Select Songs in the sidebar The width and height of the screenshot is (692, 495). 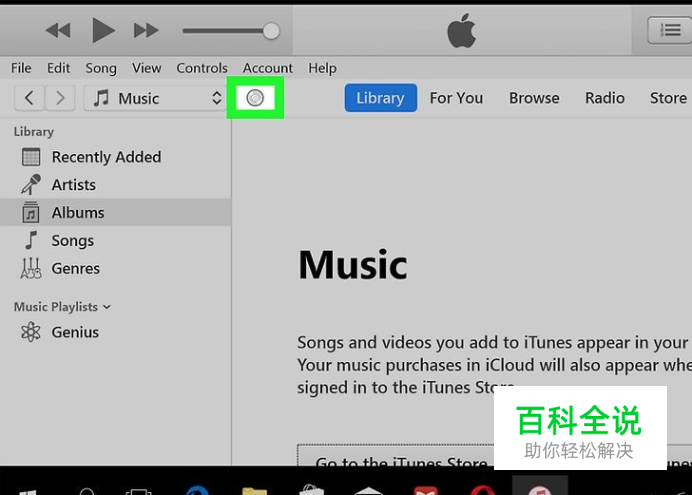116,240
